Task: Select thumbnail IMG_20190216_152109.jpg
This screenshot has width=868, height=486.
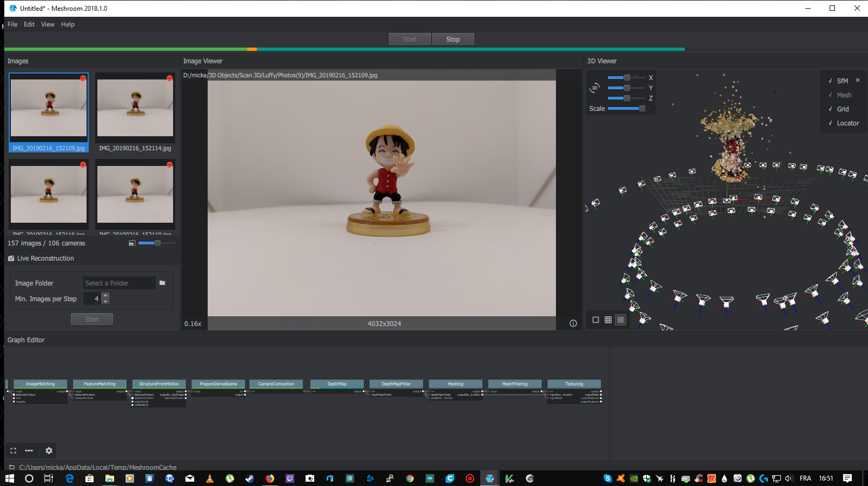Action: point(49,113)
